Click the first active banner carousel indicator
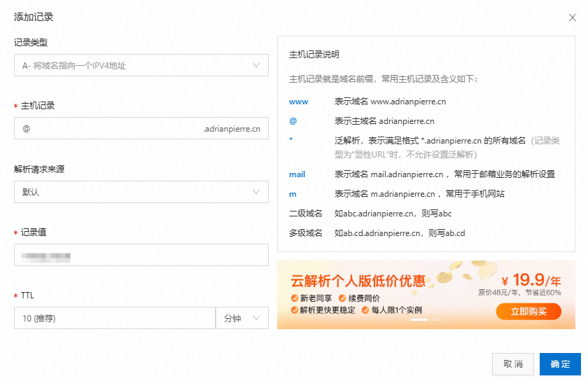 [x=419, y=319]
